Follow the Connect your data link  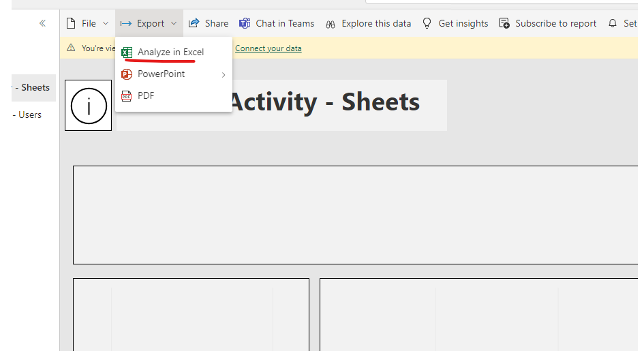269,48
